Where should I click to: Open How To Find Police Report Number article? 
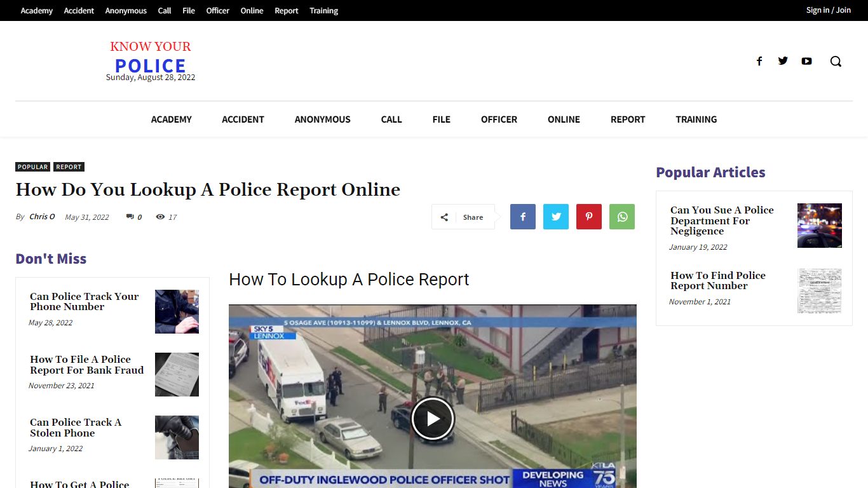pyautogui.click(x=718, y=281)
